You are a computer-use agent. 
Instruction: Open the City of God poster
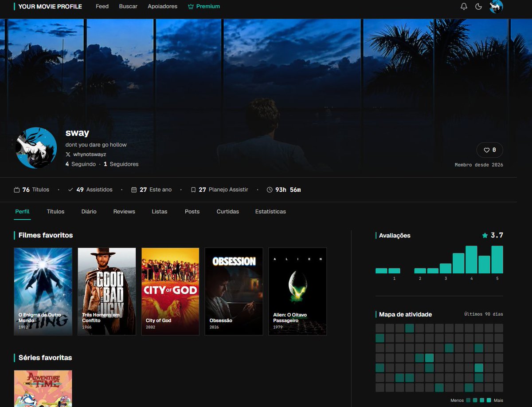pos(170,291)
